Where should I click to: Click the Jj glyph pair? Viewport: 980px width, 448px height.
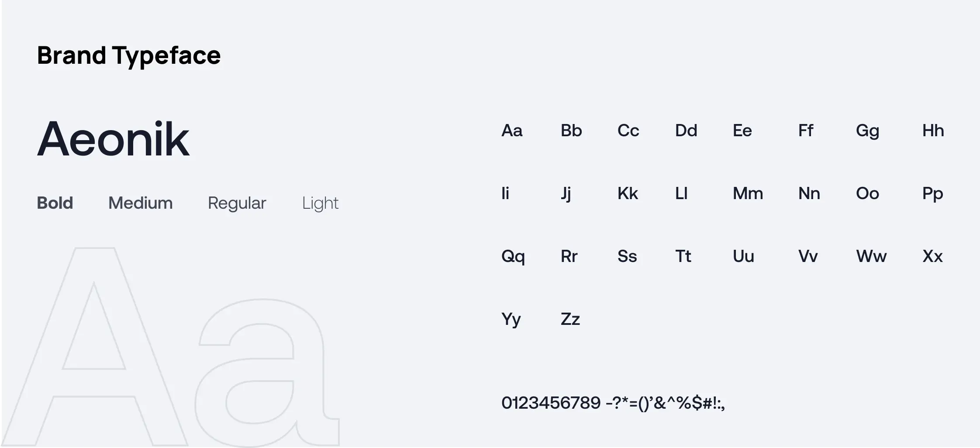click(x=566, y=193)
